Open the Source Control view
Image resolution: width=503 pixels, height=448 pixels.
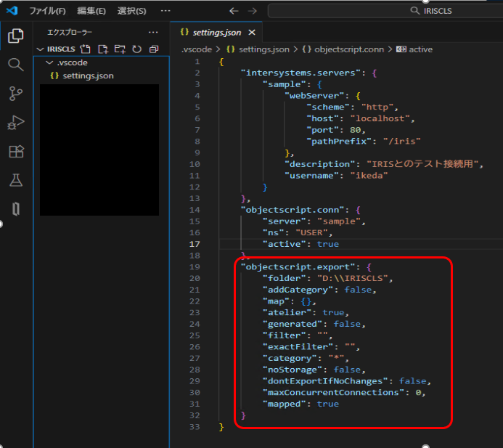(15, 93)
